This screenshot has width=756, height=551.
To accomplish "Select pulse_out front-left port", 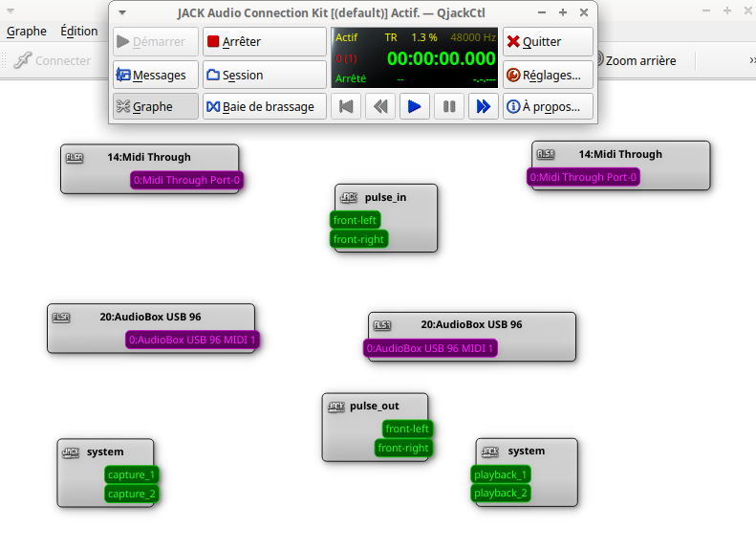I will 407,429.
